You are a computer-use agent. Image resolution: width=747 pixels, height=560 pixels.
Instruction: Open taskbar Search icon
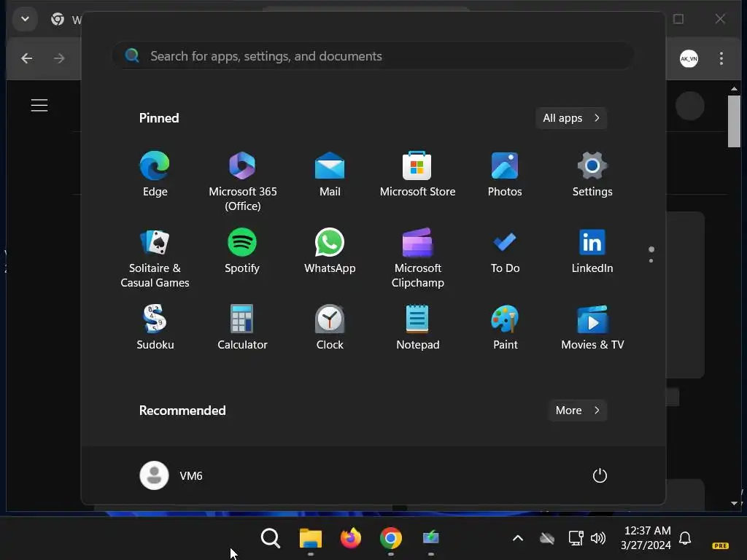270,538
